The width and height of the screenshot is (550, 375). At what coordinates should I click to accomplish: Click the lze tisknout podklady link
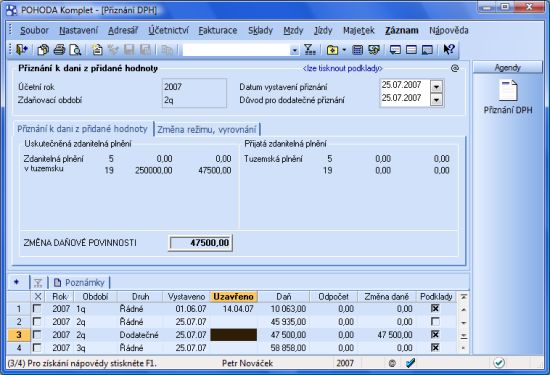pos(343,68)
